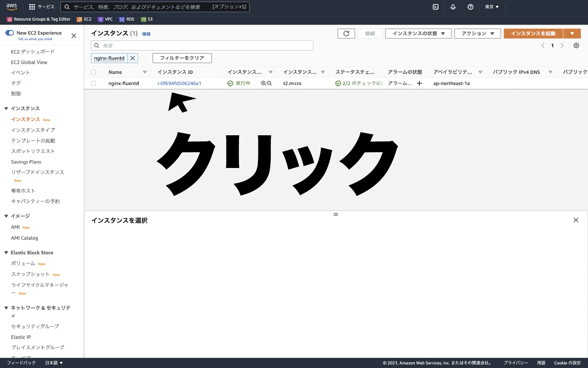This screenshot has height=368, width=588.
Task: Close the instance selection detail panel
Action: tap(576, 220)
